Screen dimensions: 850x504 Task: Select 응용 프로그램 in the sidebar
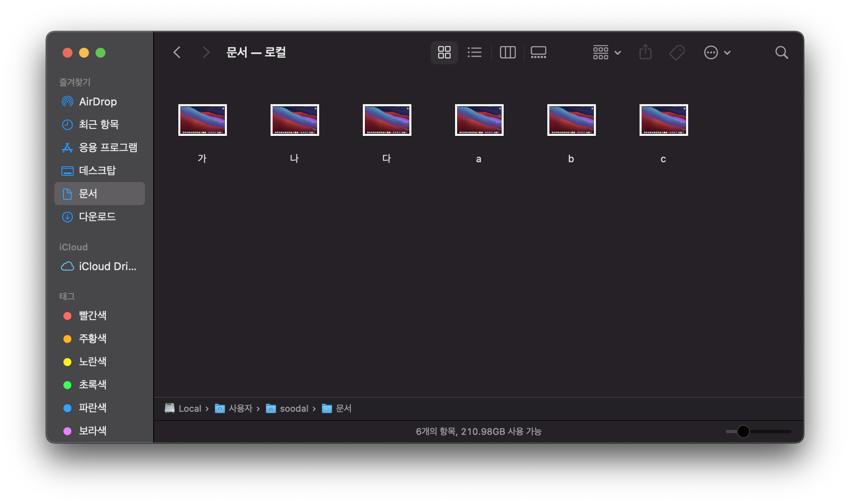point(107,147)
